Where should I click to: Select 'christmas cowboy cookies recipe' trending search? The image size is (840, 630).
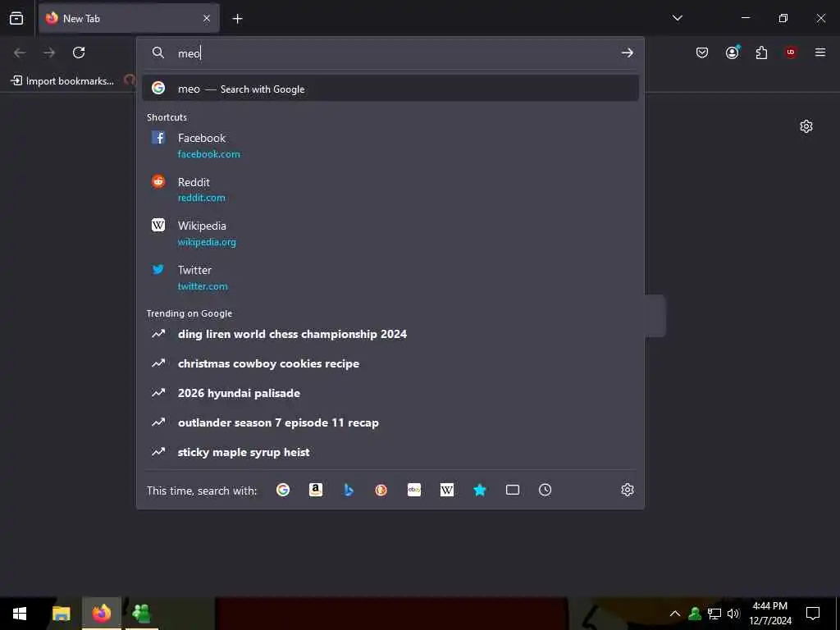click(x=390, y=363)
